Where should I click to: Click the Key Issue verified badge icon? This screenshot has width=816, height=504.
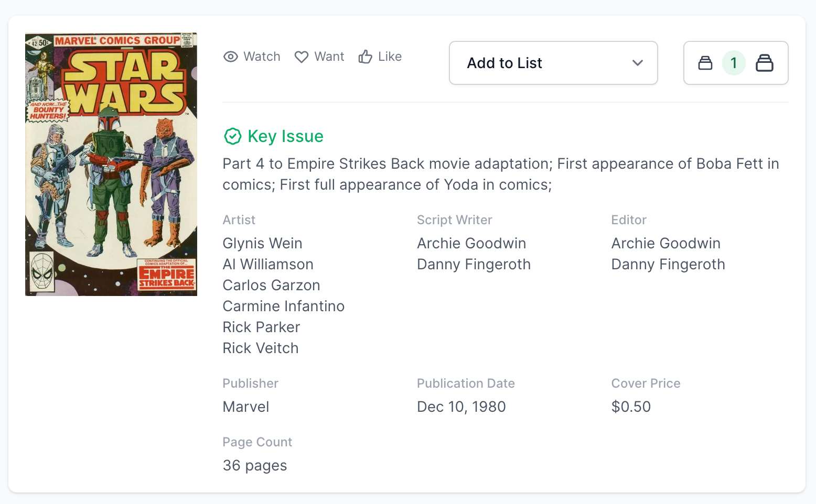[x=232, y=136]
